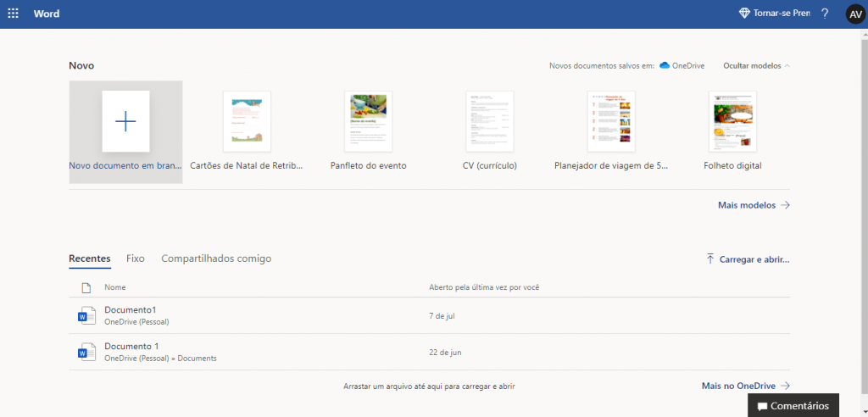Click the file type column header icon

click(x=86, y=288)
